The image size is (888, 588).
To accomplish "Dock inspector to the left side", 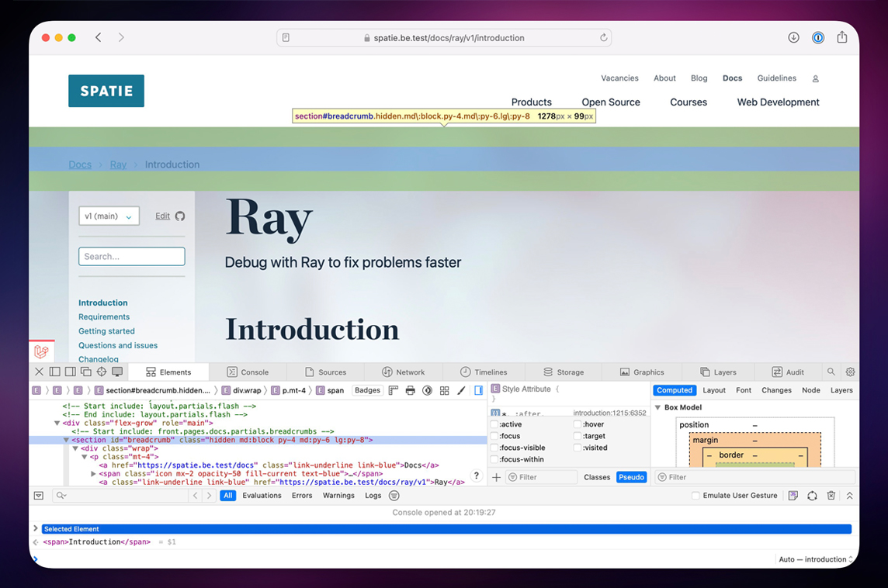I will pyautogui.click(x=55, y=372).
